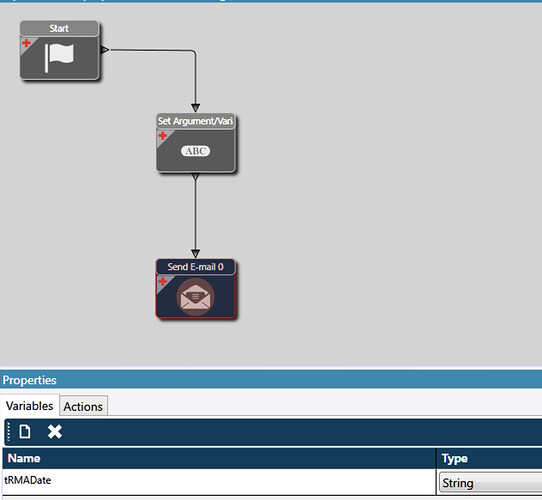
Task: Switch to the Variables tab
Action: (x=30, y=406)
